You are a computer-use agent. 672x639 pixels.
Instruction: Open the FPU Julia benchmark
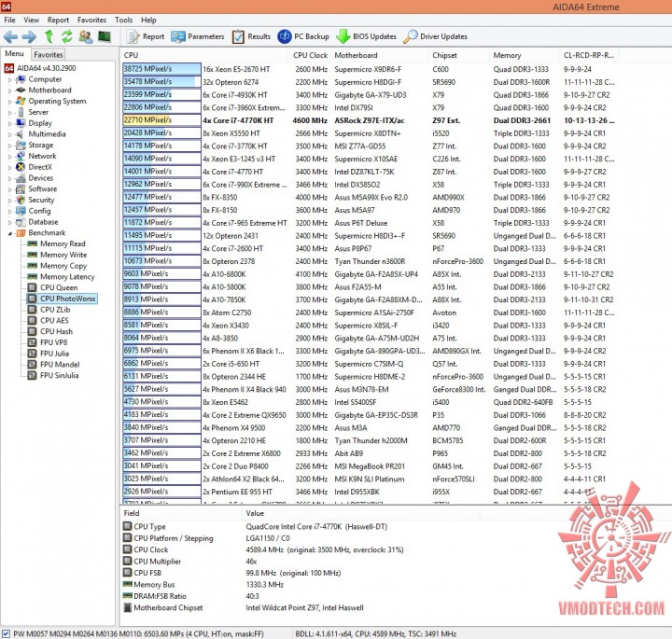(49, 354)
